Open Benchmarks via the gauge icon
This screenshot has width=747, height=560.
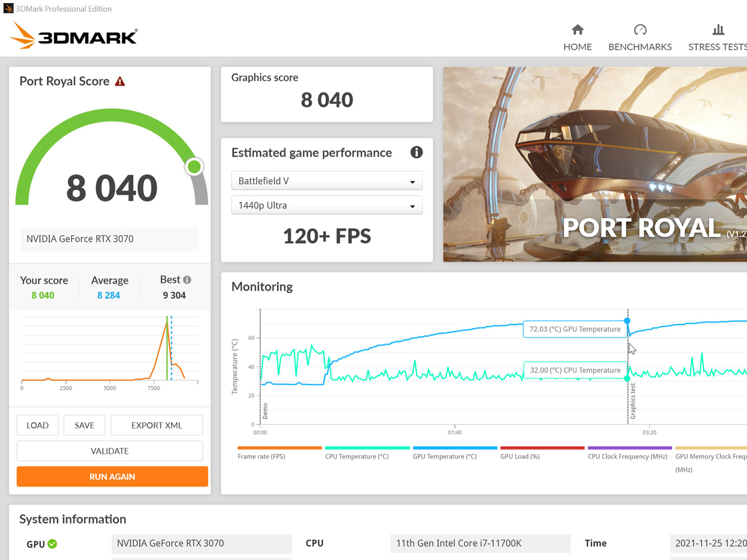click(640, 30)
